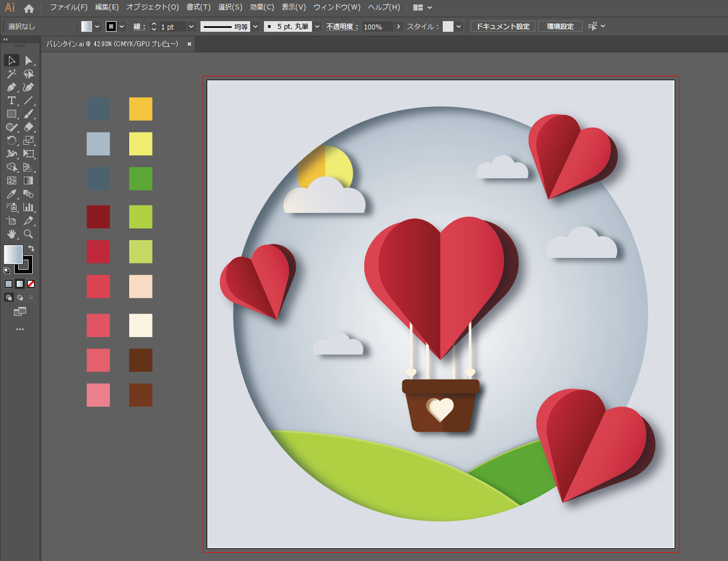
Task: Activate Draw Normal mode
Action: pyautogui.click(x=8, y=297)
